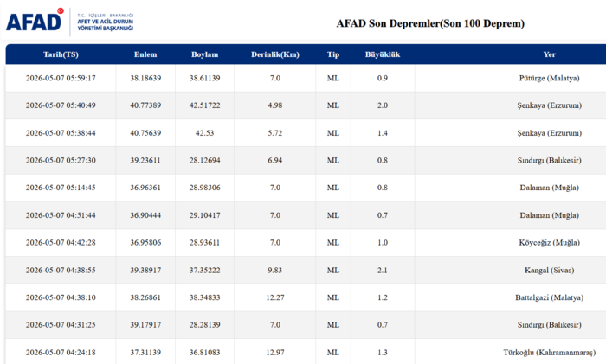Click longitude value 38.34833
Image resolution: width=606 pixels, height=364 pixels.
(204, 297)
